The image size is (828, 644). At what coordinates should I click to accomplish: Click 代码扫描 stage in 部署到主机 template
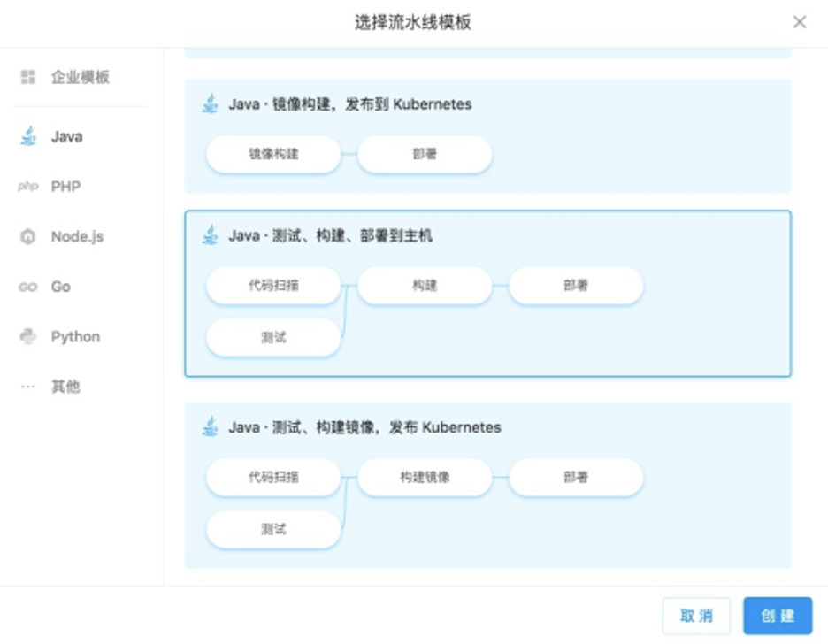coord(273,285)
